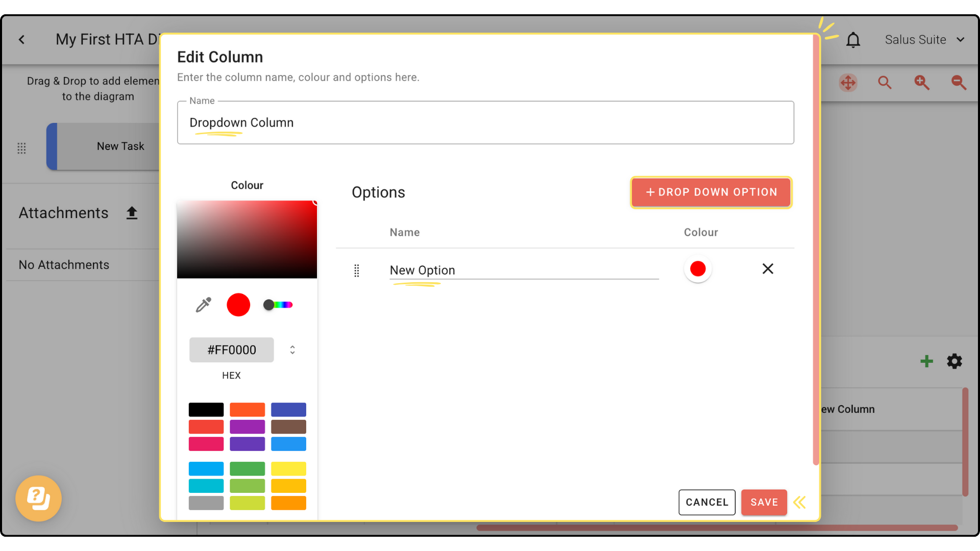The height and width of the screenshot is (551, 980).
Task: Click the Dropdown Column name field
Action: [x=485, y=123]
